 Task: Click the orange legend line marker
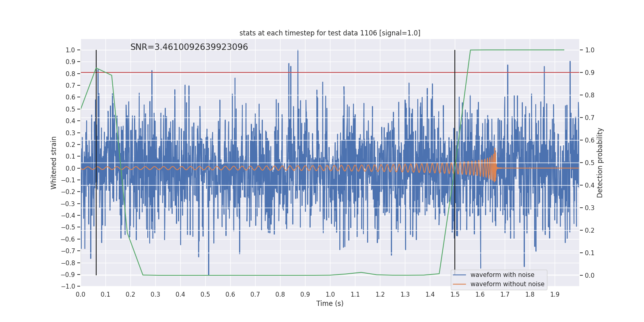(x=460, y=284)
